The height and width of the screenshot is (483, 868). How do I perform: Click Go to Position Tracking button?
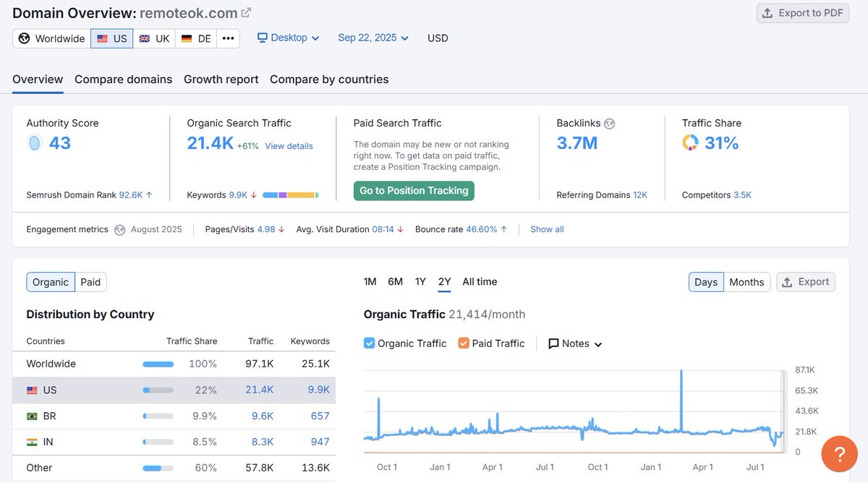click(x=414, y=191)
